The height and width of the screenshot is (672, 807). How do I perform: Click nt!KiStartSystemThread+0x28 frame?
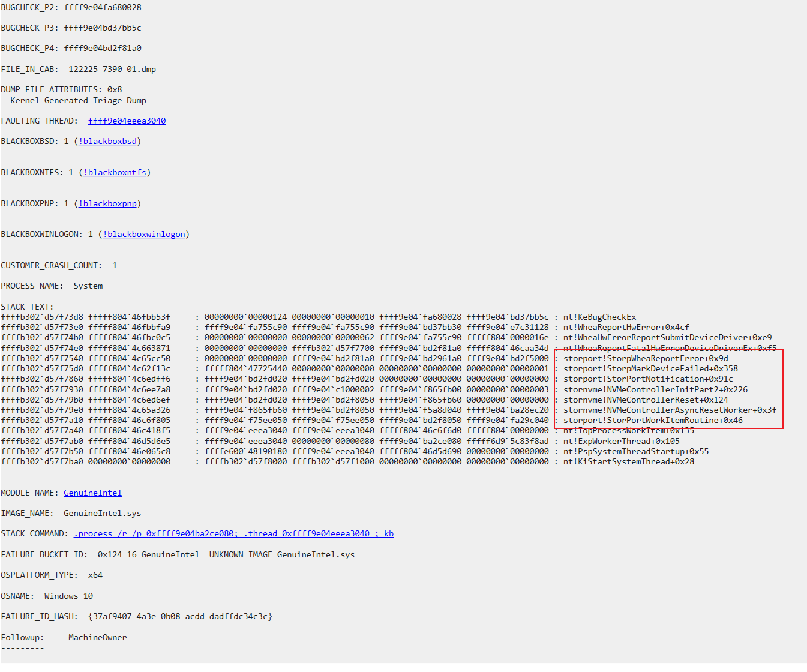pyautogui.click(x=628, y=461)
